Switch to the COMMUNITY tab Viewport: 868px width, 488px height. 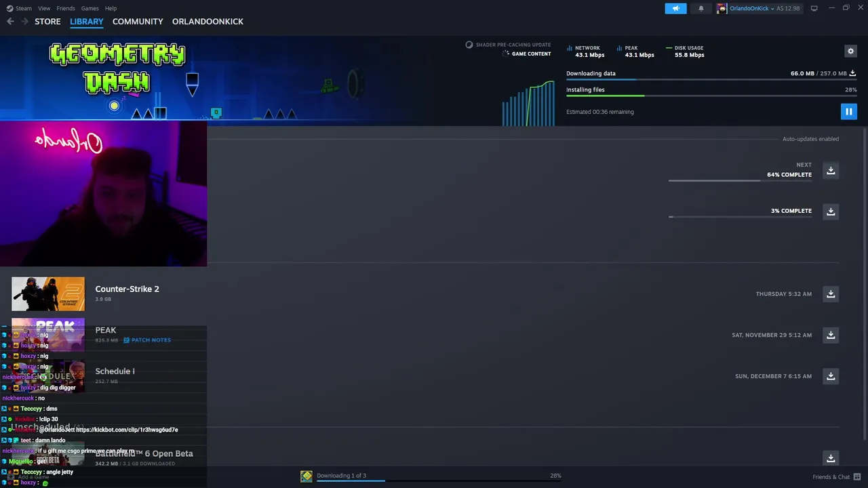[x=138, y=22]
